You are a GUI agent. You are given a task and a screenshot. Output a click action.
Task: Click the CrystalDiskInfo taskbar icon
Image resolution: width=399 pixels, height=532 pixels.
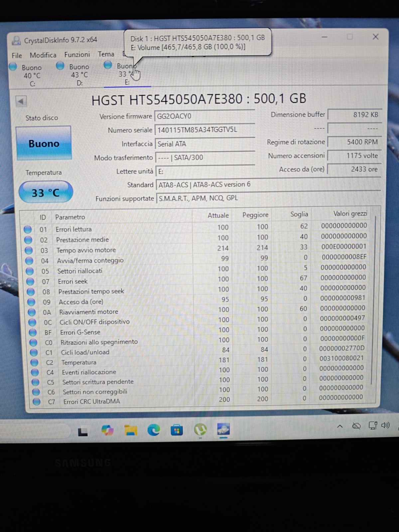(223, 429)
